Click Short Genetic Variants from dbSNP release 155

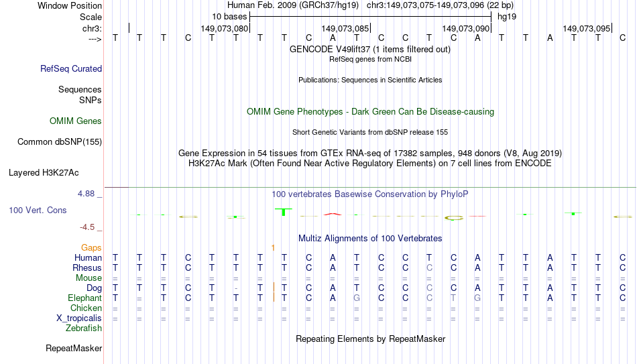370,133
